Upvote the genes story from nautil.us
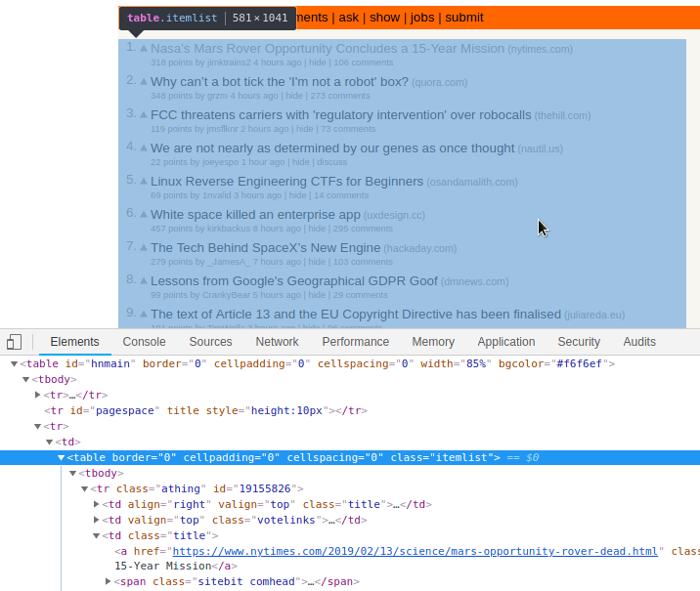Screen dimensions: 700x591 pos(144,148)
